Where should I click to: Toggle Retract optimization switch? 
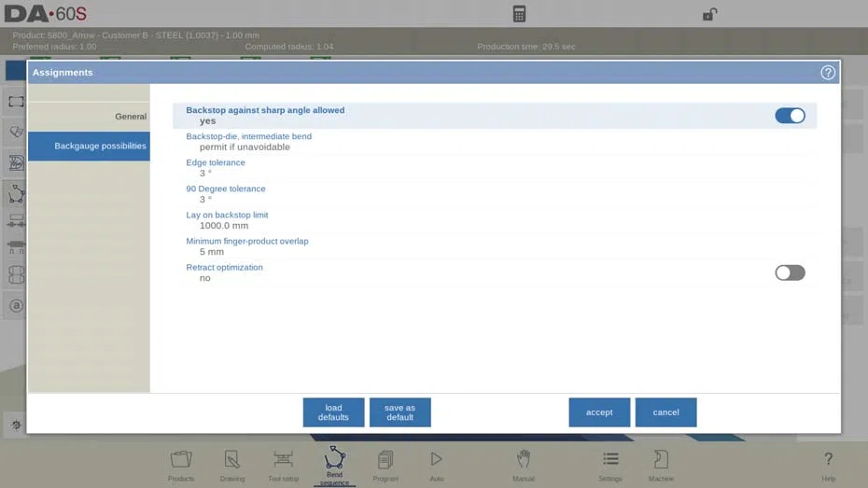point(790,272)
